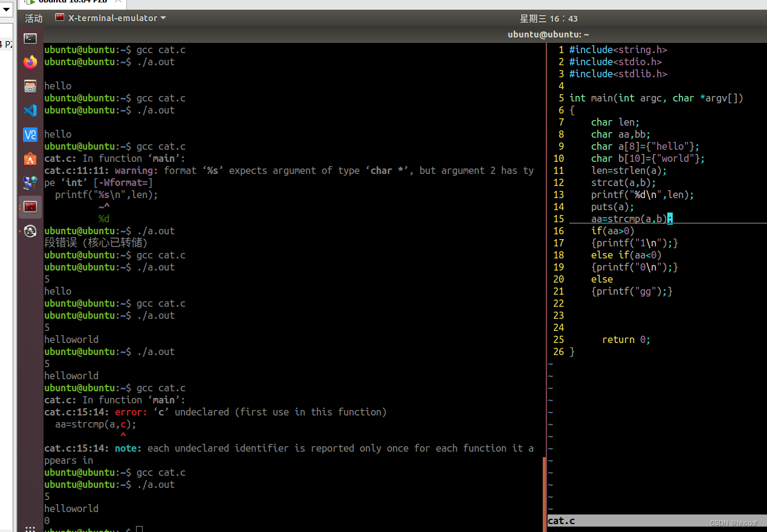This screenshot has height=532, width=767.
Task: Click the aa=strcmp(a,c); error snippet
Action: pos(95,424)
